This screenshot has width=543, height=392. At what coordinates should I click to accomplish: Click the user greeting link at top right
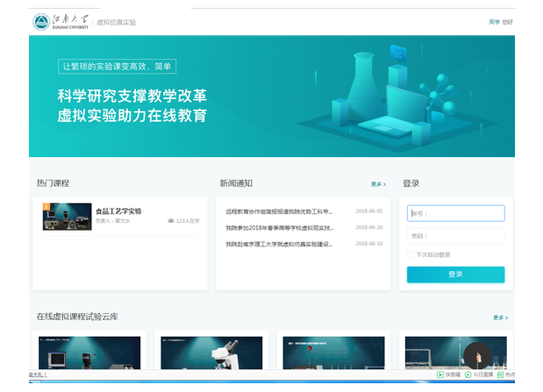coord(500,22)
